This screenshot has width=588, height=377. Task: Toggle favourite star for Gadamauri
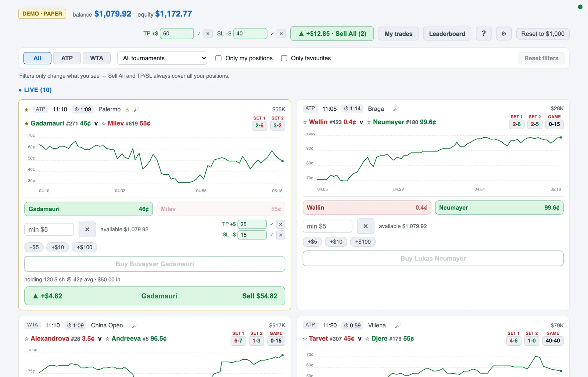pos(26,124)
